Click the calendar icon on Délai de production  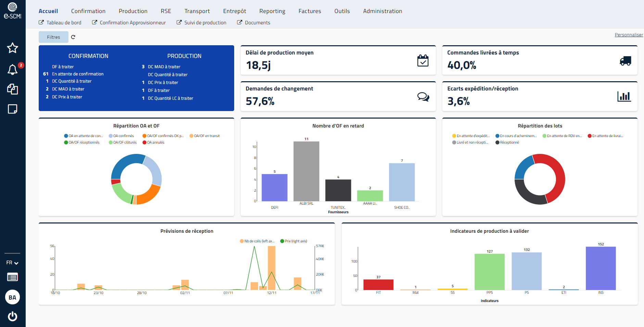pyautogui.click(x=423, y=60)
